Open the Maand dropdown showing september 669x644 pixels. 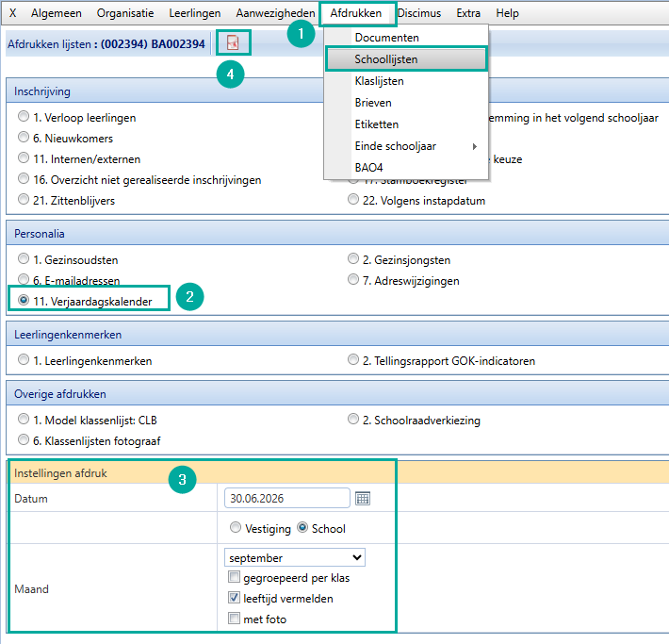[295, 558]
